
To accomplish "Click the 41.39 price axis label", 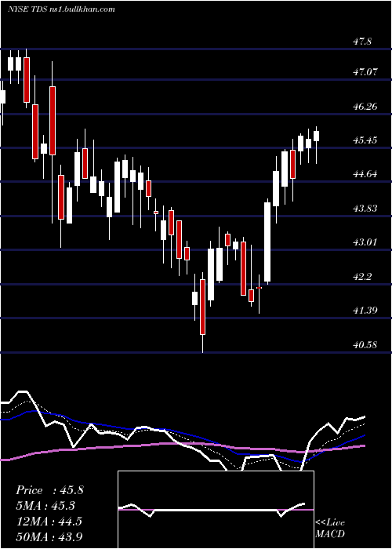I will tap(365, 311).
